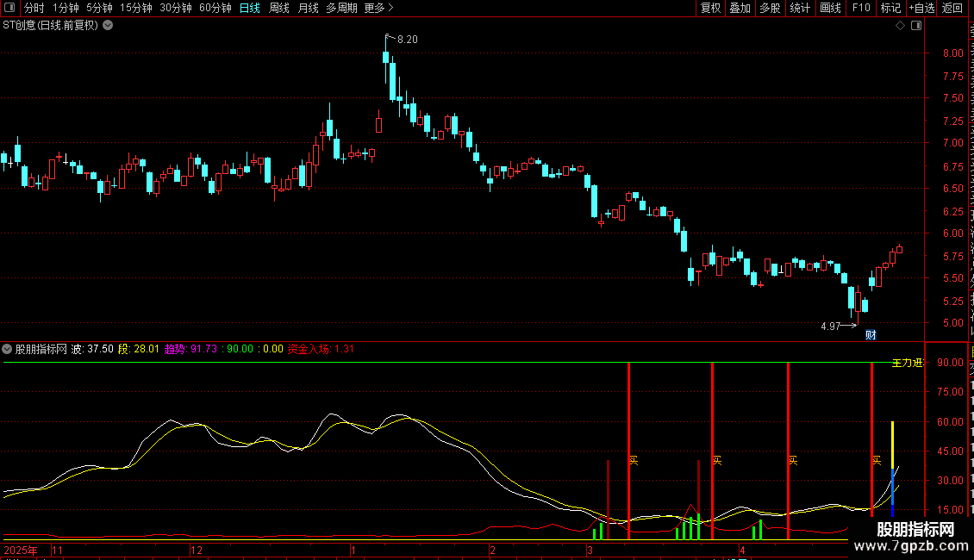Open the 分时 intraday view
Screen dimensions: 974x560
tap(34, 8)
